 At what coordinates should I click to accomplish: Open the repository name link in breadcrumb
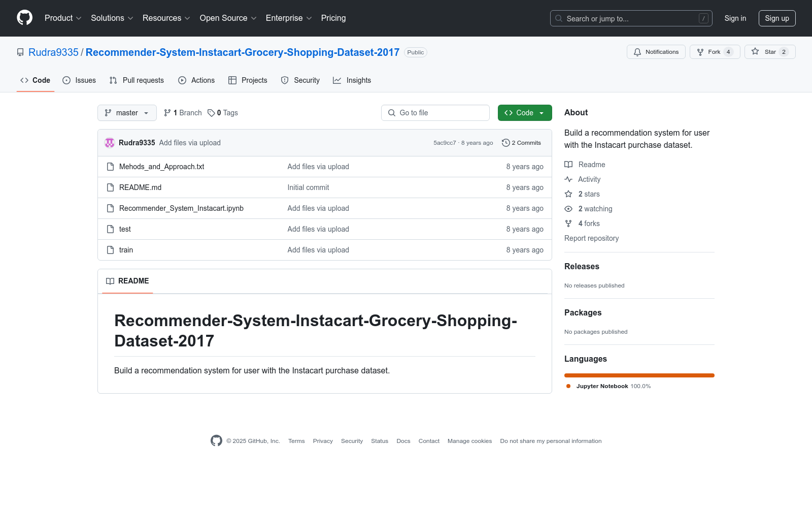pyautogui.click(x=243, y=52)
